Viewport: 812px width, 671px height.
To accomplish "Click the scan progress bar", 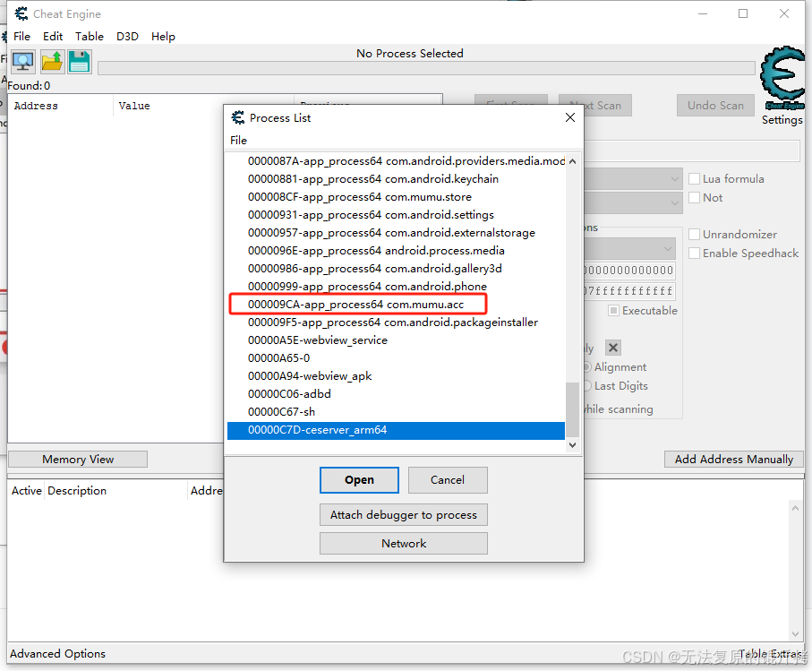I will pyautogui.click(x=426, y=68).
